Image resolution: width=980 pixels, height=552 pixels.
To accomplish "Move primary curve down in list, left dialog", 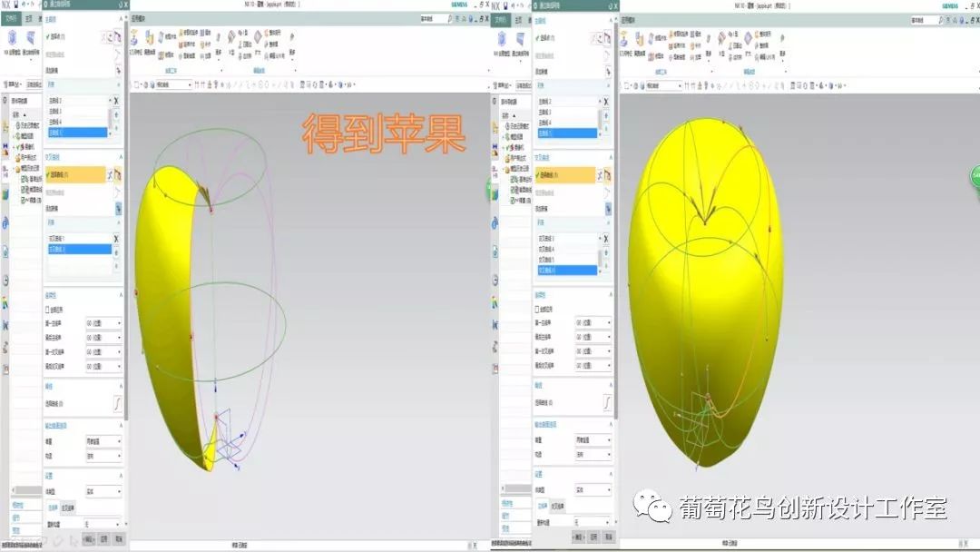I will tap(116, 127).
